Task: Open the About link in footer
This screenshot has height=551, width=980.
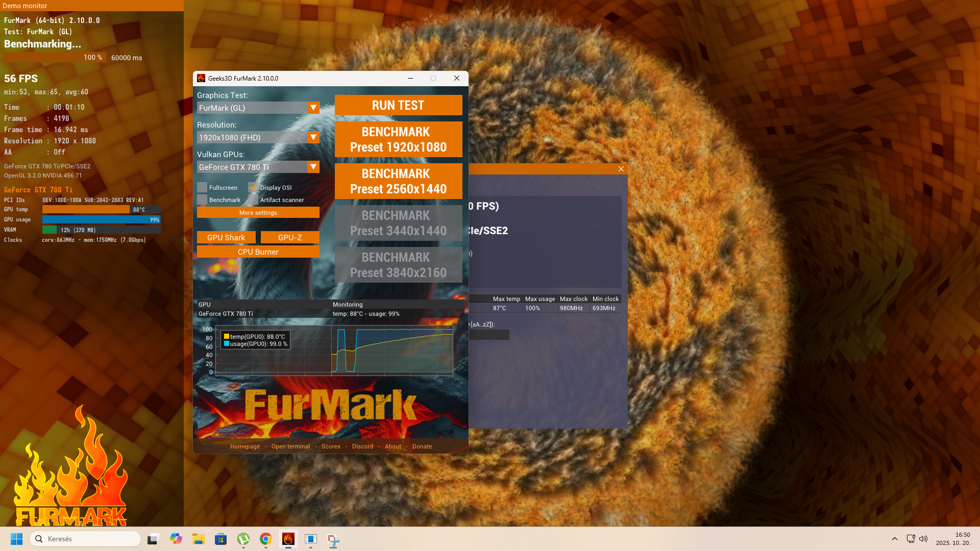Action: 393,446
